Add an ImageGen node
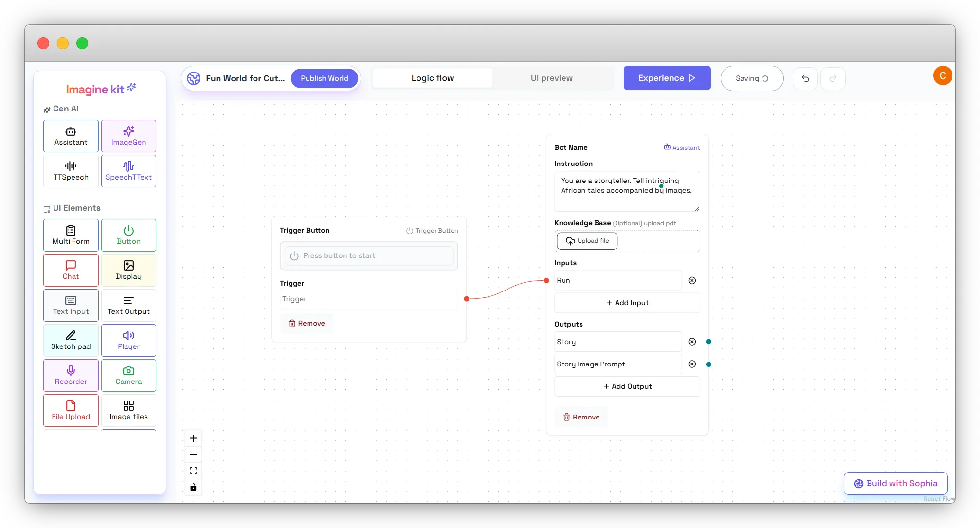This screenshot has width=980, height=528. [128, 136]
